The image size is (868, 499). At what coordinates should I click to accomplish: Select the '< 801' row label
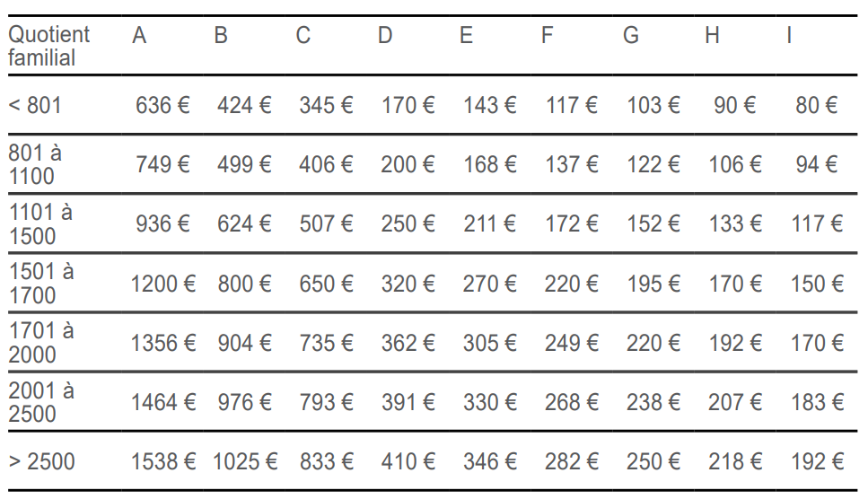pos(34,105)
